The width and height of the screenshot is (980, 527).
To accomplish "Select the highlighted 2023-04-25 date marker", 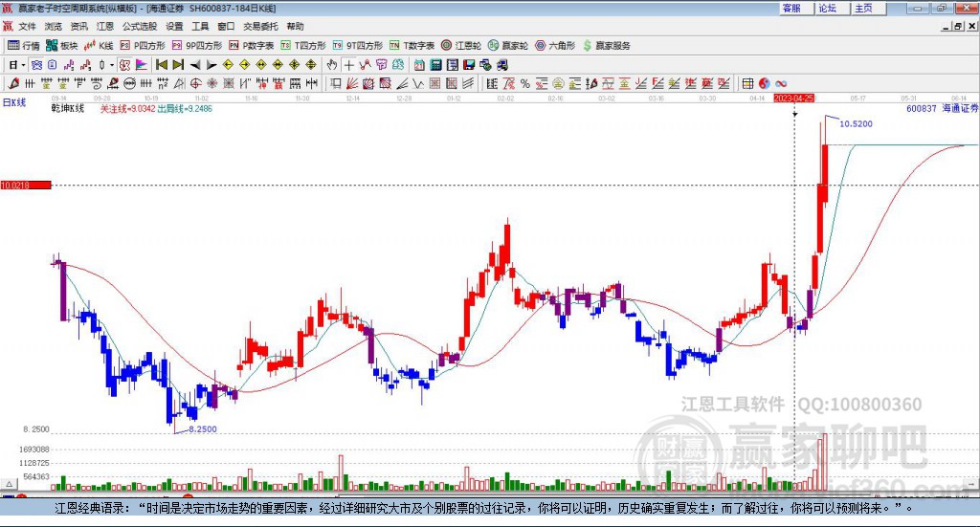I will pos(793,98).
